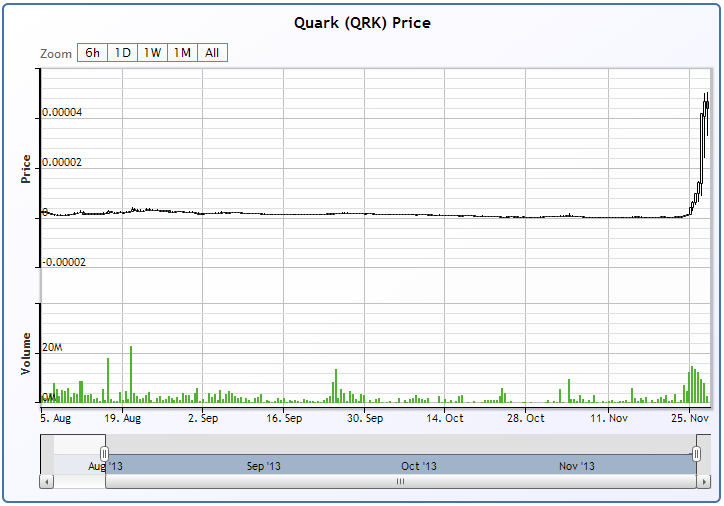The height and width of the screenshot is (506, 724).
Task: Select the 6h zoom button
Action: 92,53
